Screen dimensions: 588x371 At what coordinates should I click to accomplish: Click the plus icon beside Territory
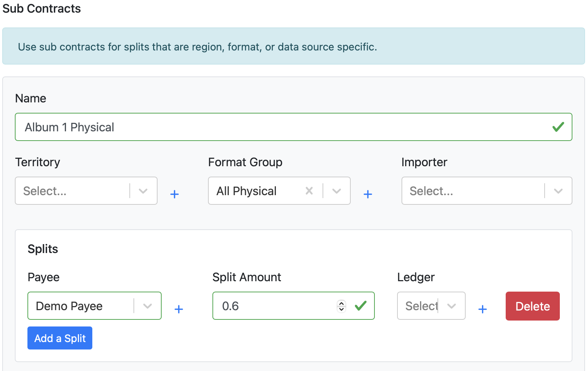174,194
